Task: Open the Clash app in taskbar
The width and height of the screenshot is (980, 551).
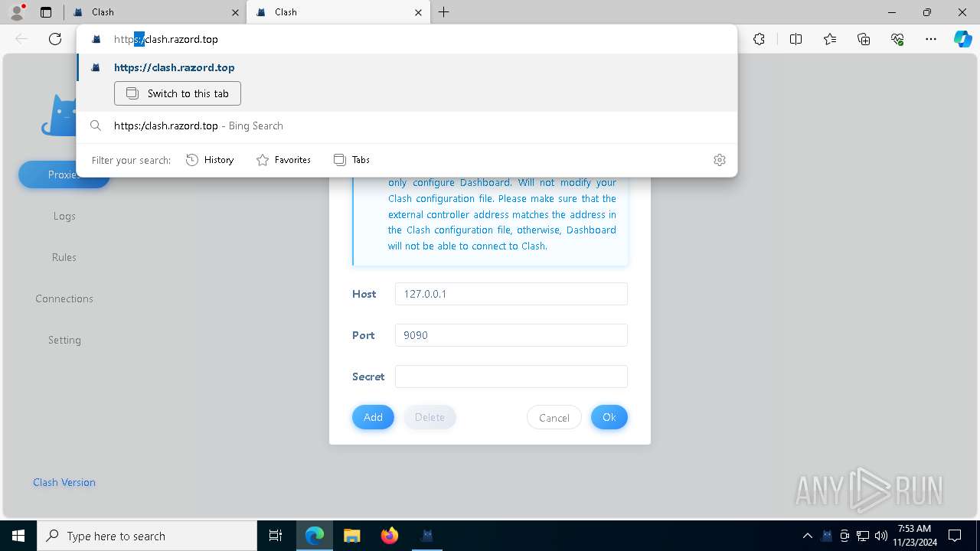Action: (427, 536)
